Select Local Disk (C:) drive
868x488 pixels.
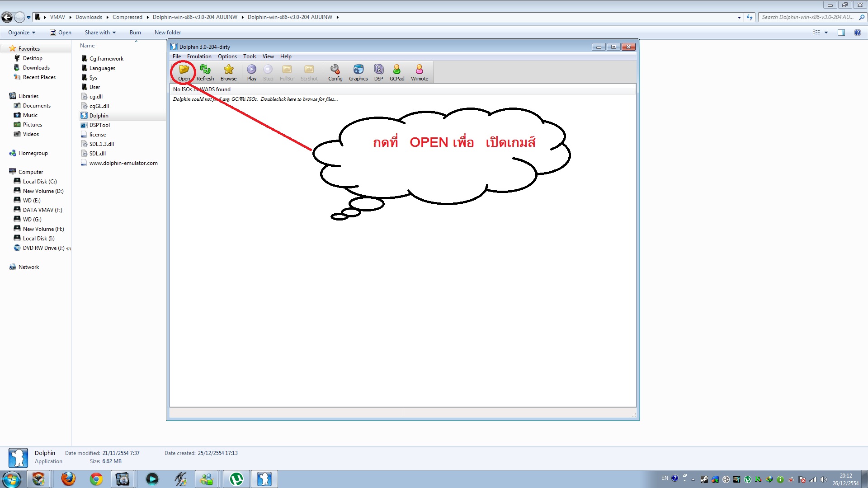tap(40, 182)
